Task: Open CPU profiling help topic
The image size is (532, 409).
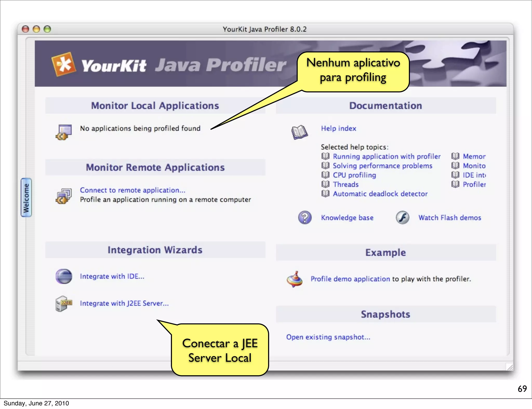Action: (355, 175)
